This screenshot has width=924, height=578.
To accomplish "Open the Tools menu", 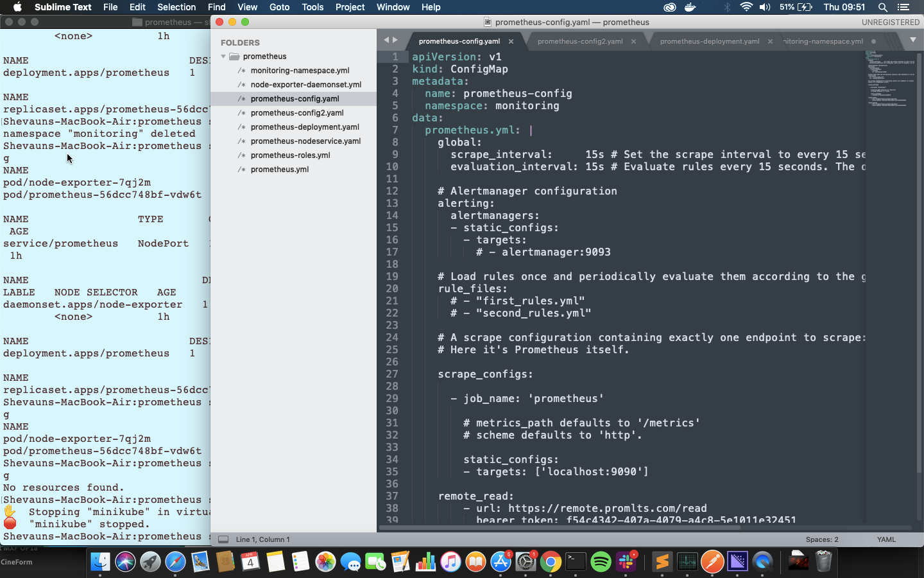I will pyautogui.click(x=312, y=7).
